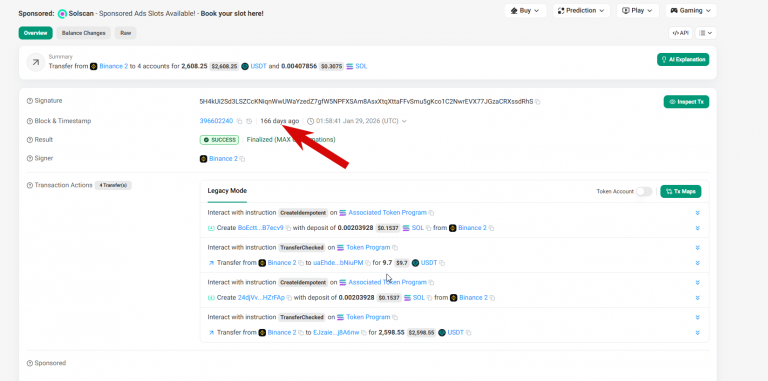Copy USDT token address in the 2,598.55 transfer

(468, 333)
